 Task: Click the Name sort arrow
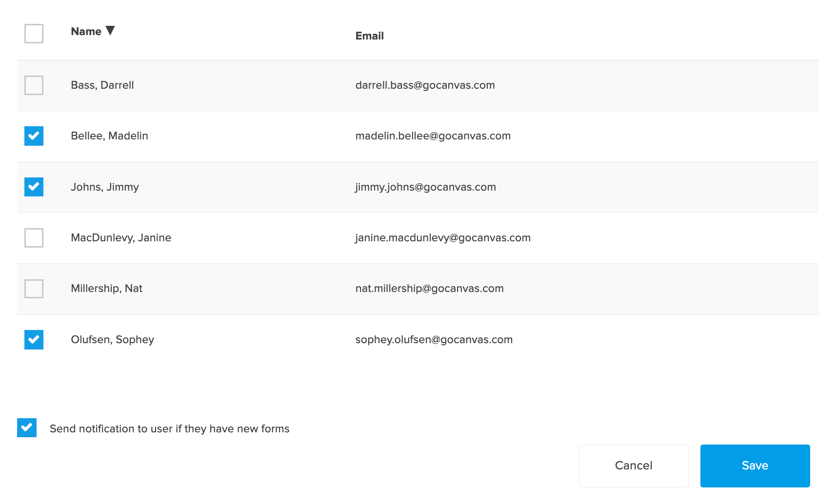[x=110, y=31]
